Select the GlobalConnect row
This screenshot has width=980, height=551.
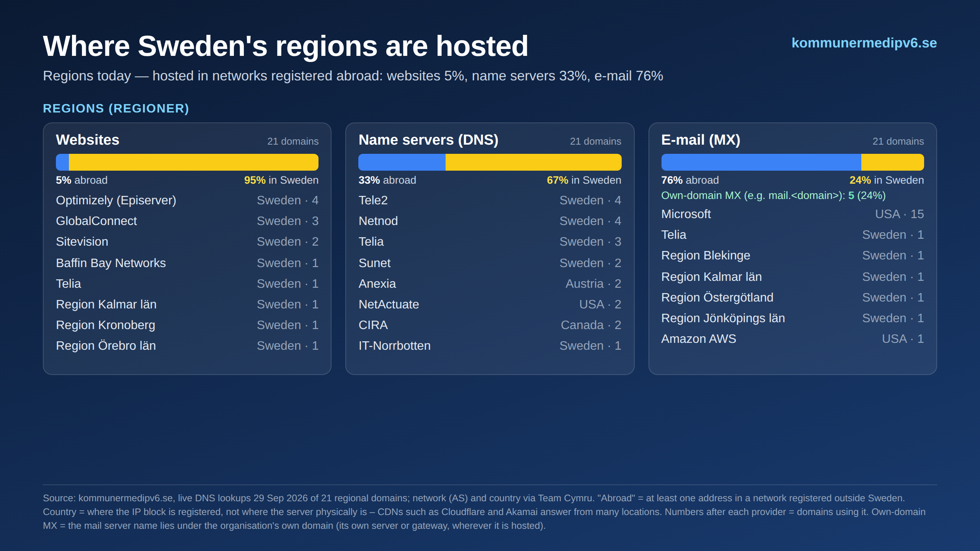tap(187, 221)
